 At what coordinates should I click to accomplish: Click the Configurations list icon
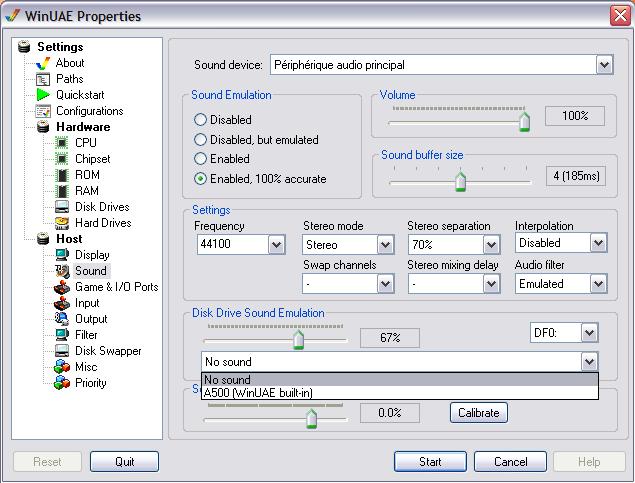pyautogui.click(x=43, y=111)
